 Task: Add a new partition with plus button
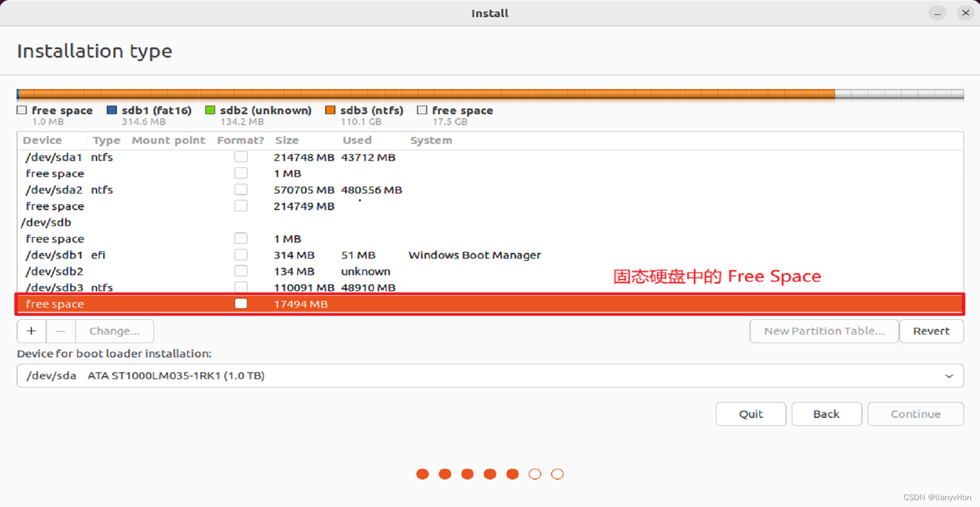click(x=31, y=331)
